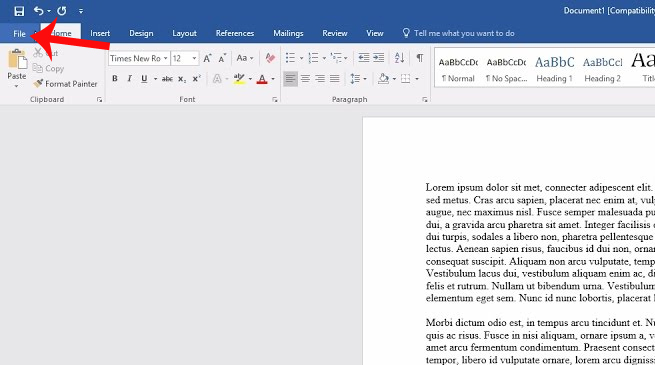Viewport: 655px width, 365px height.
Task: Apply the Heading 1 style
Action: (554, 69)
